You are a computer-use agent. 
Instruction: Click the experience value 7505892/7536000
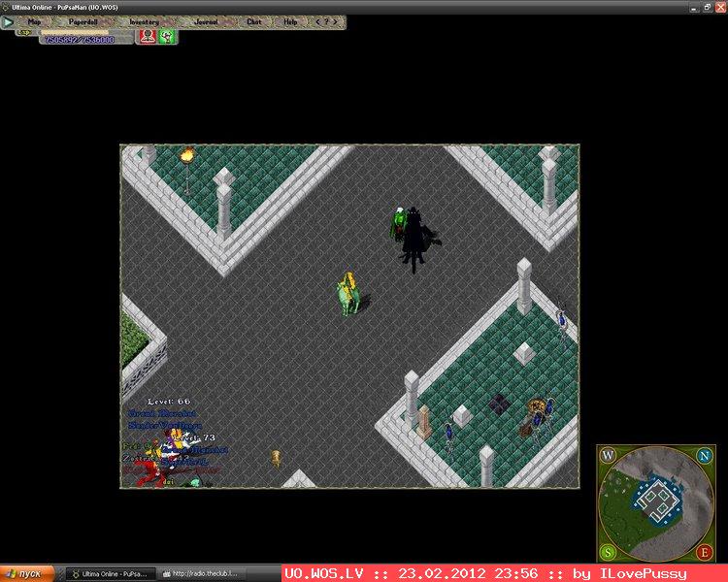pyautogui.click(x=80, y=40)
